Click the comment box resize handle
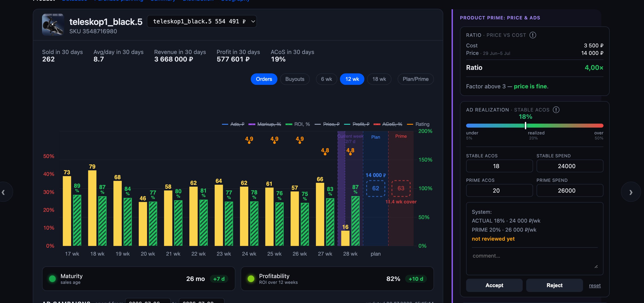Screen dimensions: 644x303 coord(596,266)
